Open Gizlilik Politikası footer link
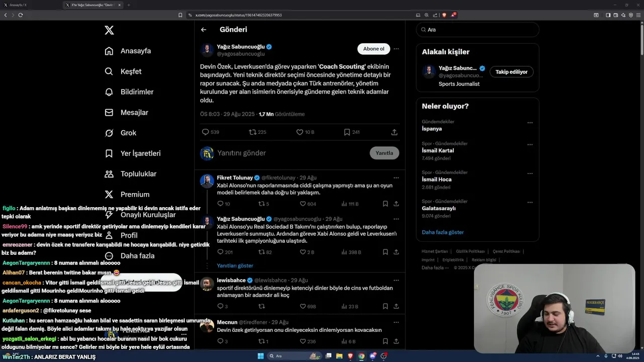This screenshot has width=644, height=362. pos(470,251)
